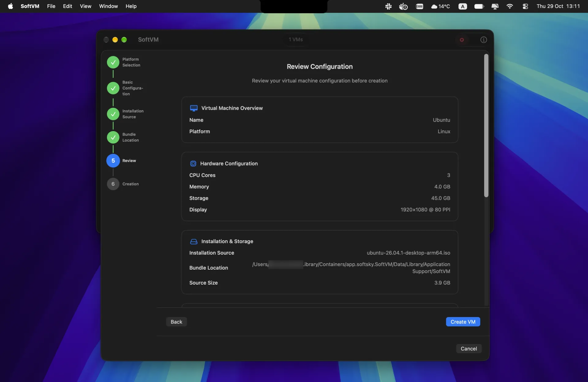
Task: Click the timer cloud menu bar icon
Action: (x=403, y=6)
